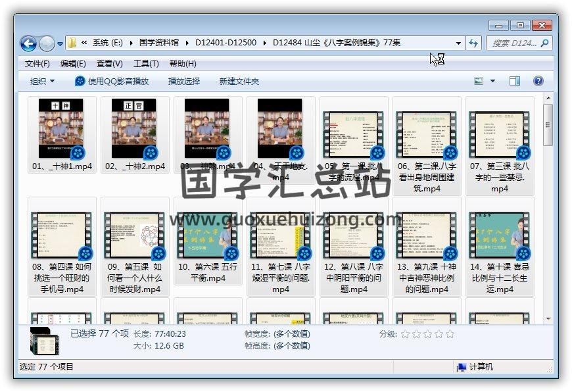Screen dimensions: 572x392
Task: Rate with the third star
Action: point(427,334)
